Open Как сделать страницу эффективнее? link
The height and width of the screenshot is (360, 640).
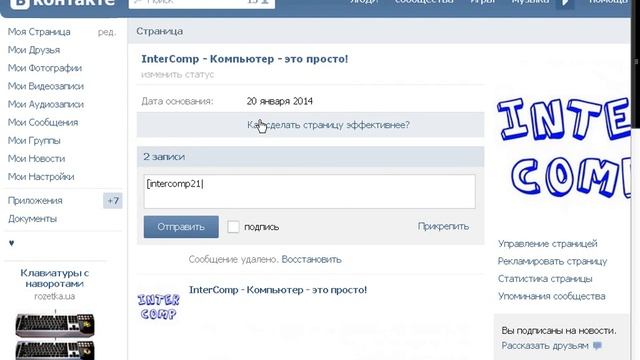click(328, 125)
